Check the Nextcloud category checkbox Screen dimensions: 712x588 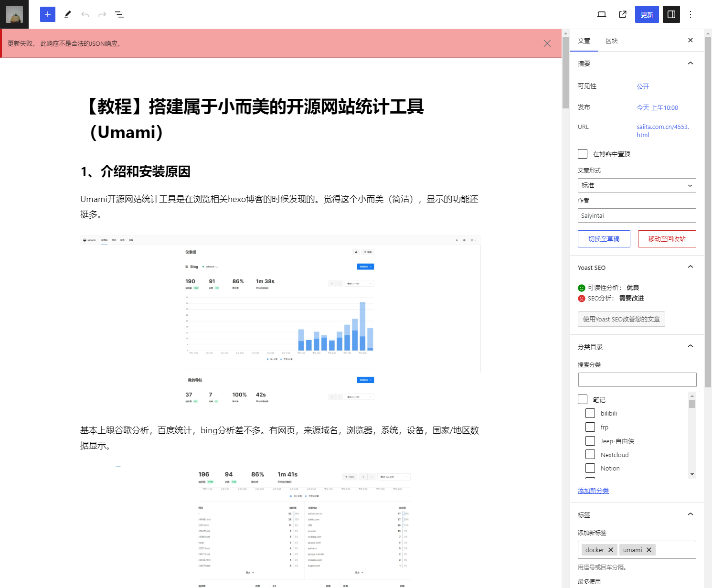click(x=590, y=454)
